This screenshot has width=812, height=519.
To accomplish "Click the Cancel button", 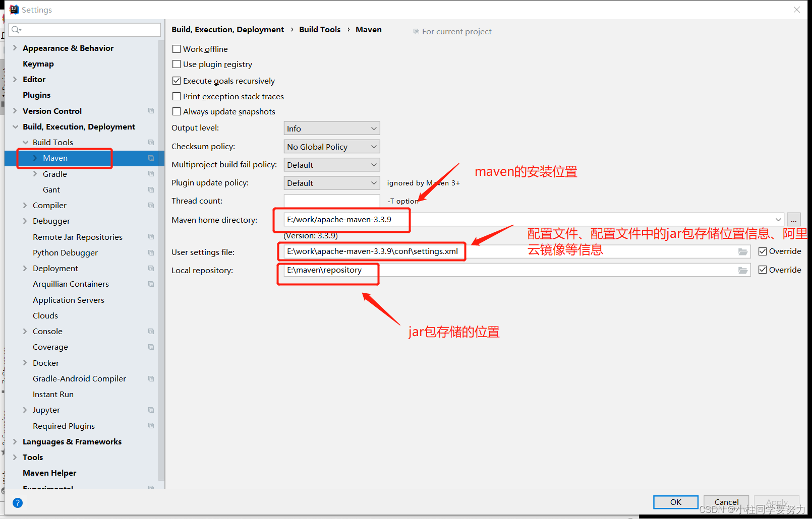I will click(x=726, y=502).
